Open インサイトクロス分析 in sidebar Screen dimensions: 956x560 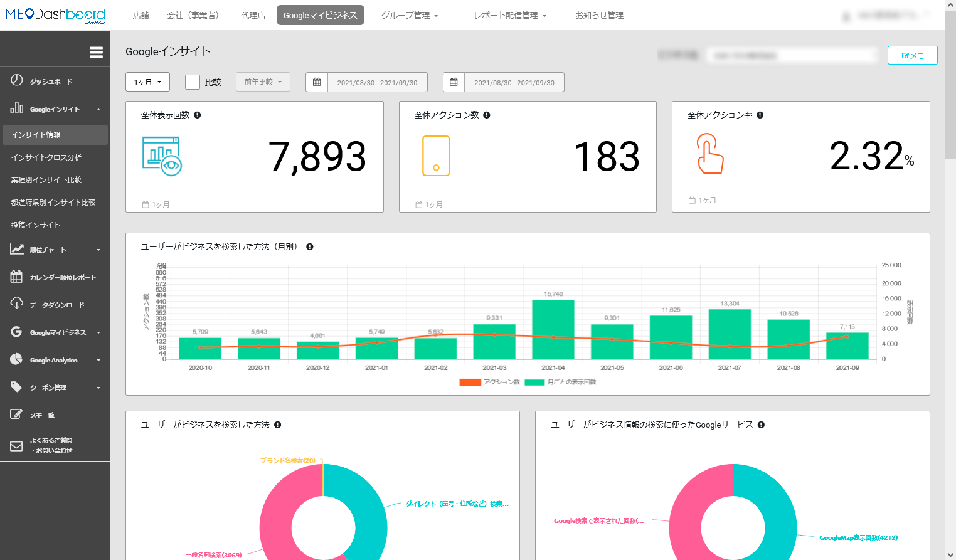coord(46,157)
